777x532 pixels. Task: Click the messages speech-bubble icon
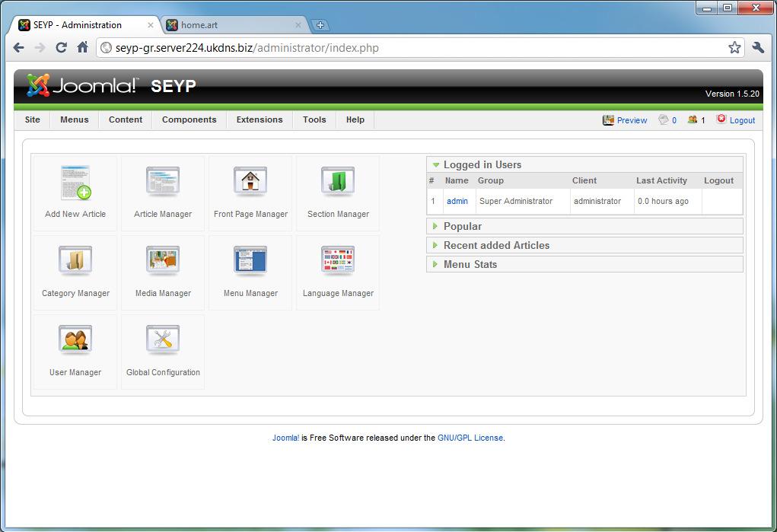663,119
